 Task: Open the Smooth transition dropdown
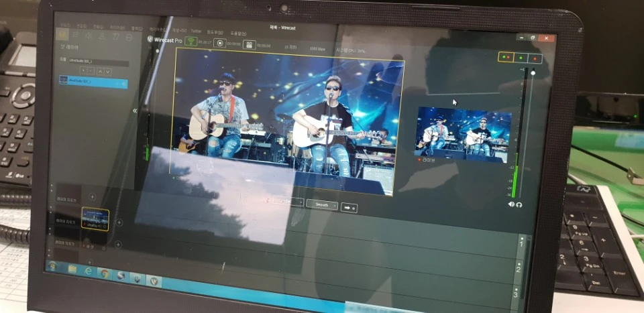322,204
